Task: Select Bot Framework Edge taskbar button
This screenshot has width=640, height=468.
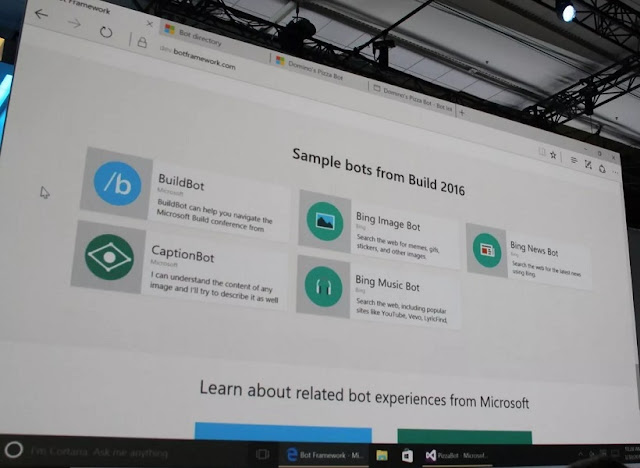Action: (325, 455)
